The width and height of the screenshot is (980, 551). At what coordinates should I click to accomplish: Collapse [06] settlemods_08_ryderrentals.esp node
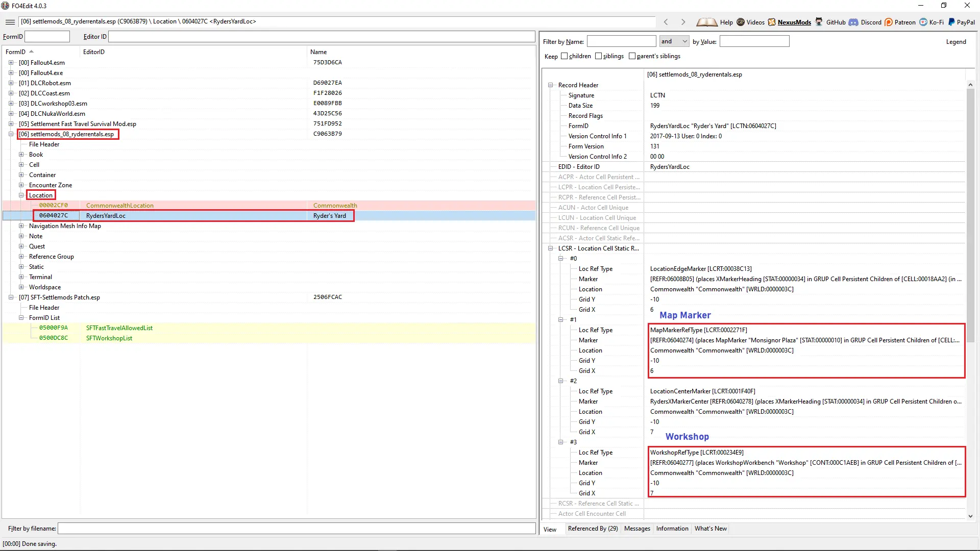[x=11, y=134]
